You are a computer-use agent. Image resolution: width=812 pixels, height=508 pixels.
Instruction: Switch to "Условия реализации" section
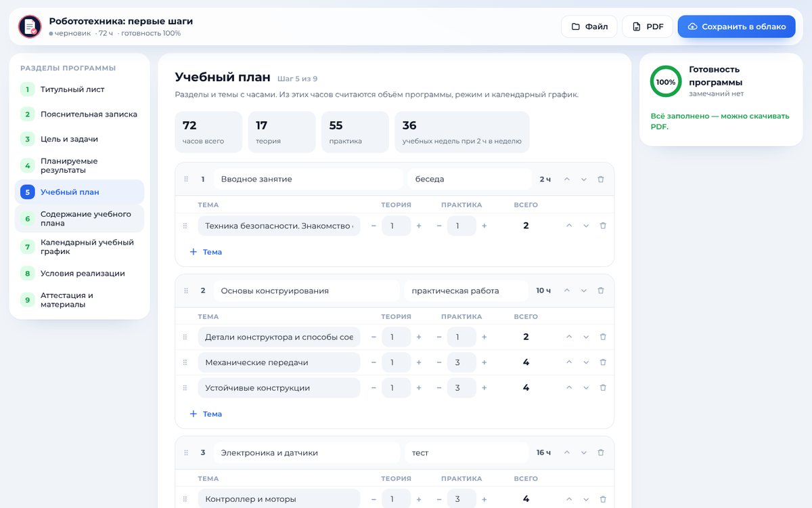pyautogui.click(x=79, y=274)
